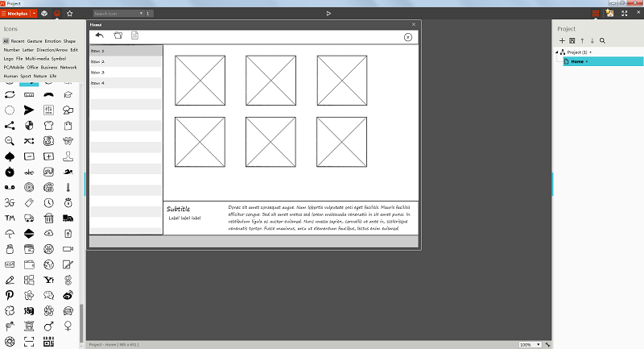Move page down arrow
The width and height of the screenshot is (644, 349).
(x=592, y=40)
